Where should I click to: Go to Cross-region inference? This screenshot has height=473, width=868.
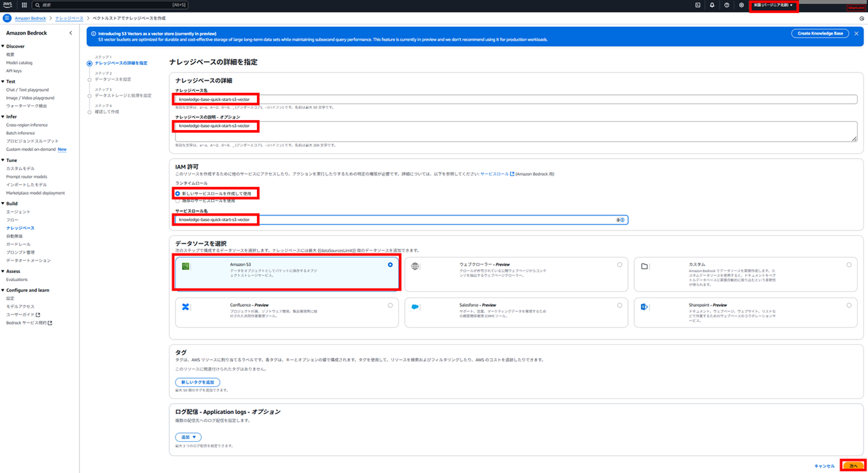pyautogui.click(x=26, y=125)
